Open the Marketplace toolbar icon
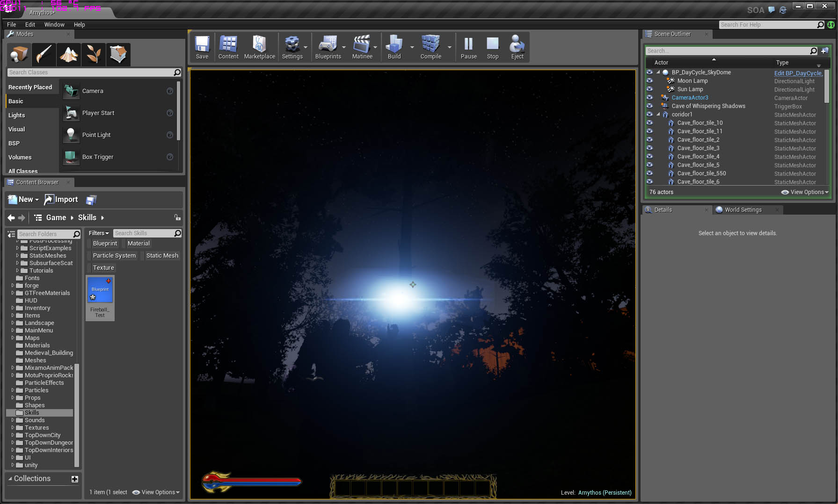 coord(260,47)
